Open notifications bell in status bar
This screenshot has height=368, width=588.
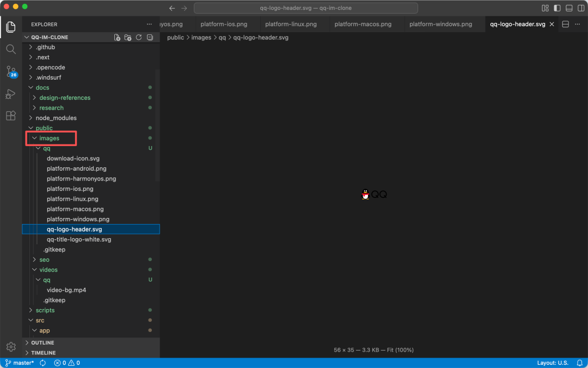[579, 363]
